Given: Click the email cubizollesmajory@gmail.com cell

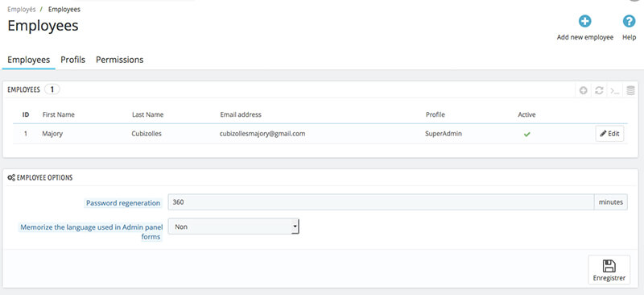Looking at the screenshot, I should pyautogui.click(x=262, y=134).
